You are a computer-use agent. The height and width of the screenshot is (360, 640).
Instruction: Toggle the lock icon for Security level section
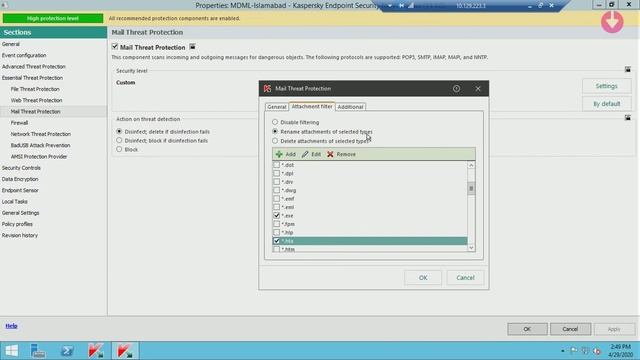pos(628,70)
